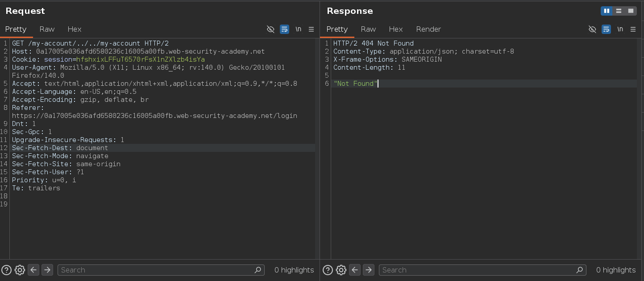Open help icon under Response panel

point(328,270)
